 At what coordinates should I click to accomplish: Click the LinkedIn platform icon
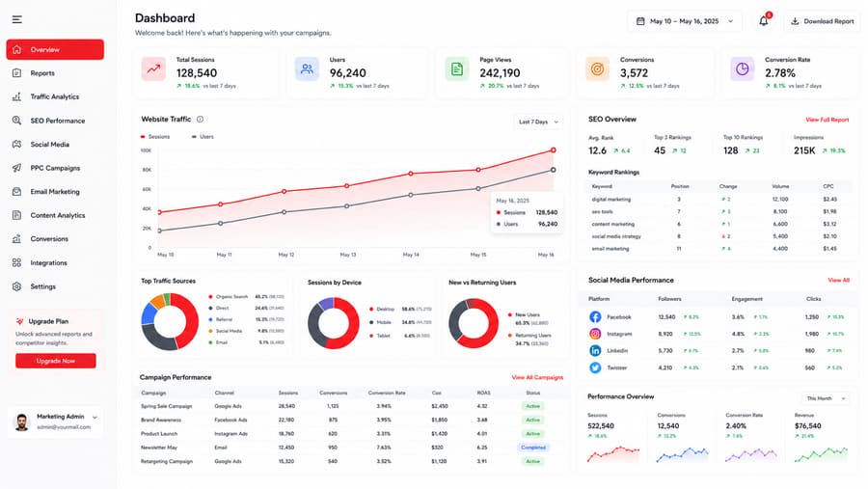tap(595, 350)
